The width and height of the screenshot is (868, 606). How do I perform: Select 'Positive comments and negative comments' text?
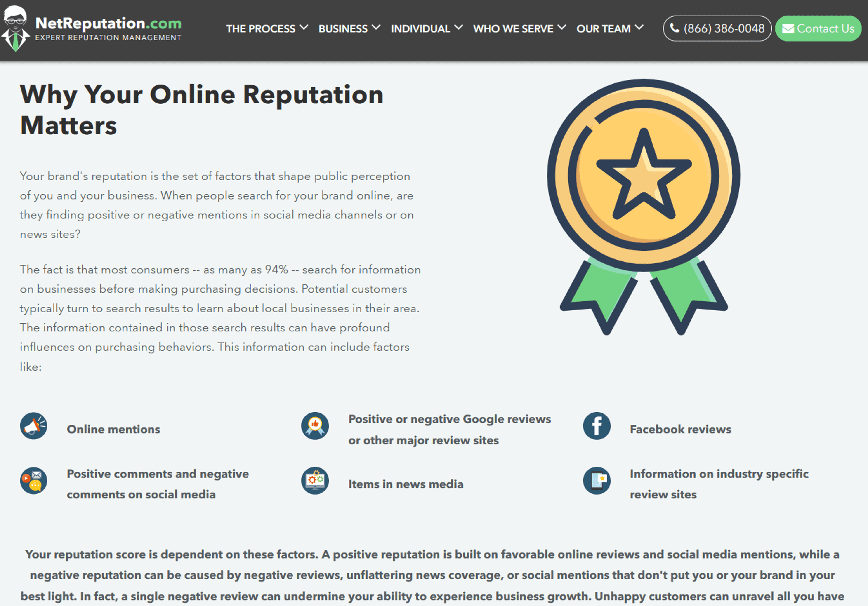[x=158, y=484]
